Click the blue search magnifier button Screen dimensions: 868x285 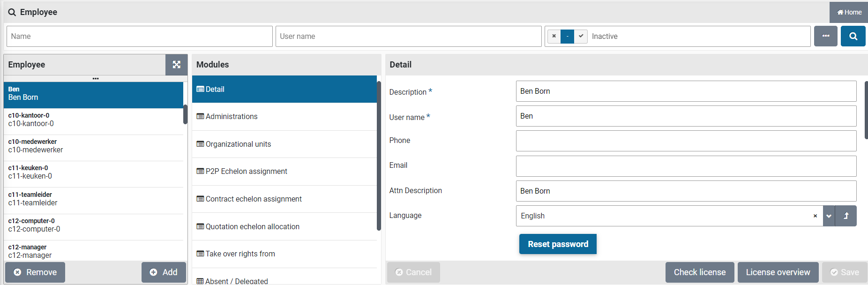(x=853, y=36)
